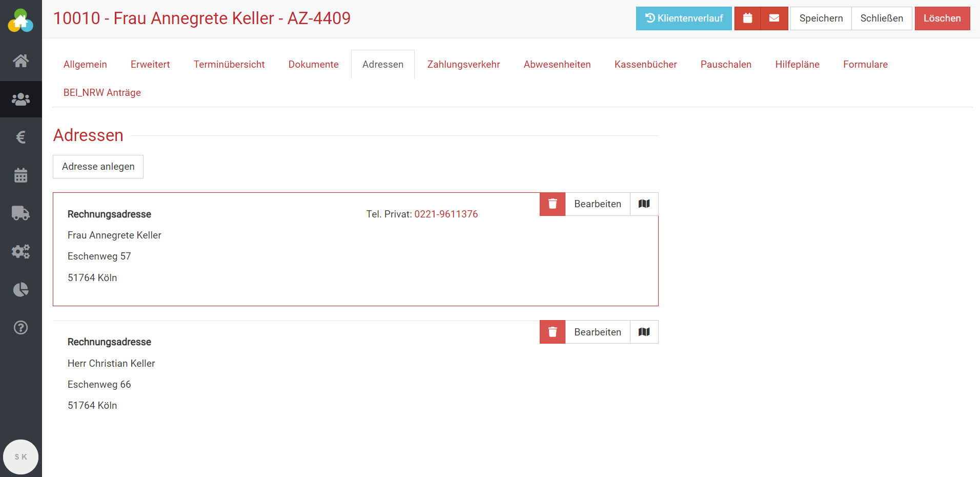
Task: Click the help question mark icon
Action: [21, 327]
